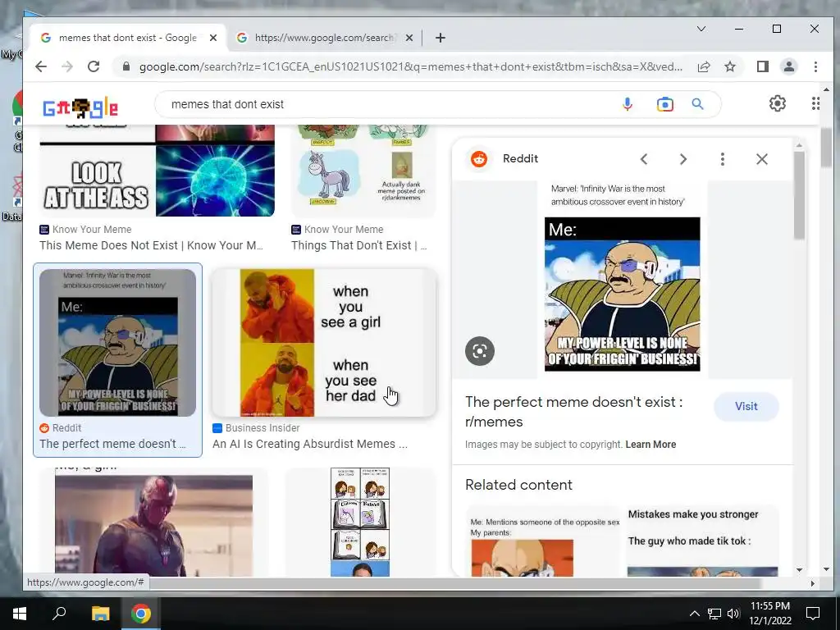Reload the current page
The height and width of the screenshot is (630, 840).
point(94,66)
